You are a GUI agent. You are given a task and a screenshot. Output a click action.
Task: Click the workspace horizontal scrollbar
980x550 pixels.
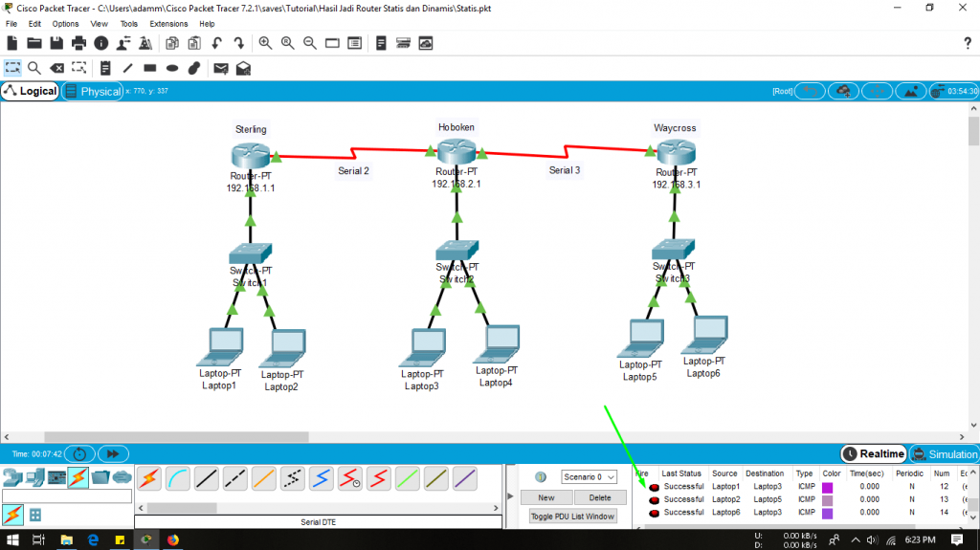176,437
